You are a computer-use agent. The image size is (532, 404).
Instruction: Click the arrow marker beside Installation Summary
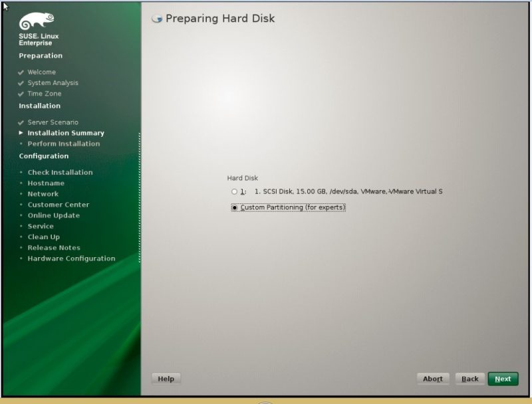(x=21, y=133)
